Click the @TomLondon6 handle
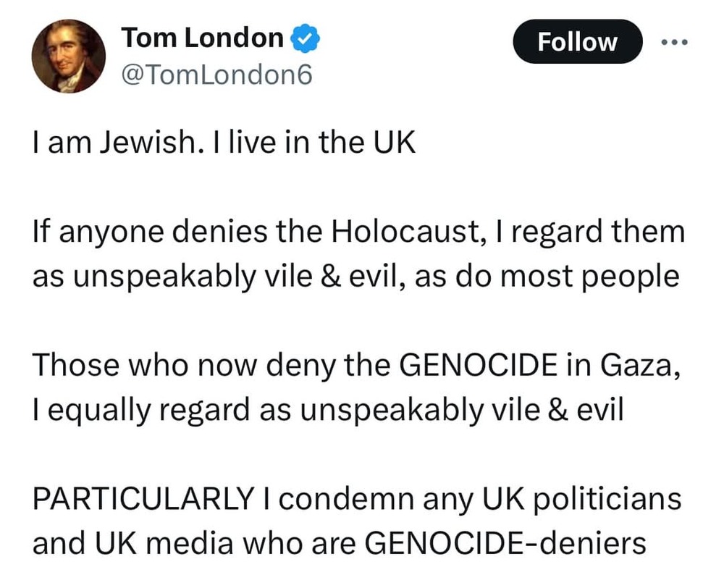This screenshot has height=588, width=724. click(x=216, y=74)
